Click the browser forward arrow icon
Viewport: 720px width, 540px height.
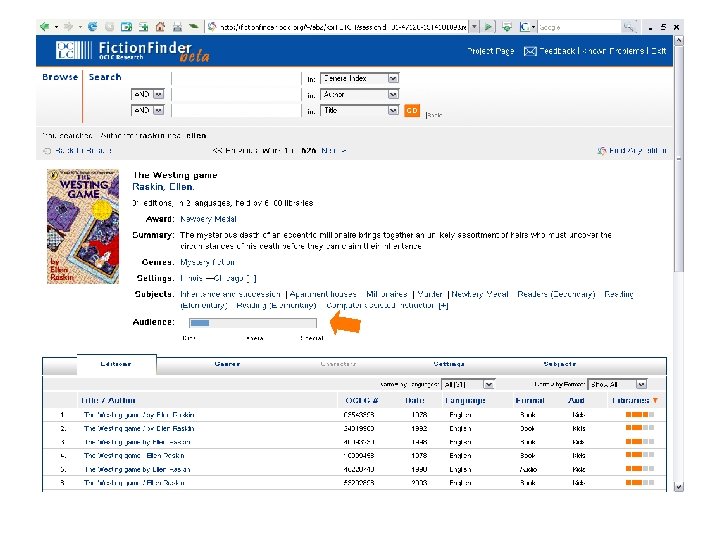[68, 27]
